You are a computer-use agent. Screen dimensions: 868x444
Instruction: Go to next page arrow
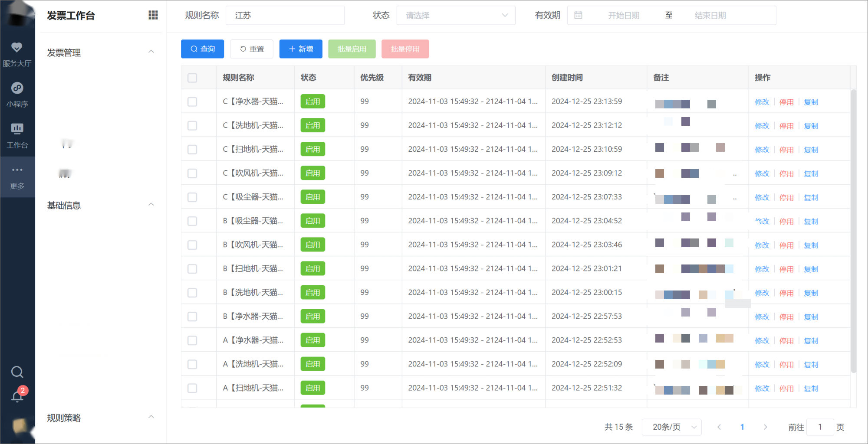(765, 427)
